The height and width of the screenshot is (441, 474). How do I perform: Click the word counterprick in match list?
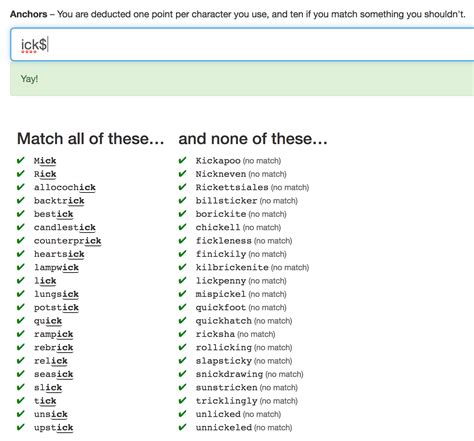click(x=67, y=241)
